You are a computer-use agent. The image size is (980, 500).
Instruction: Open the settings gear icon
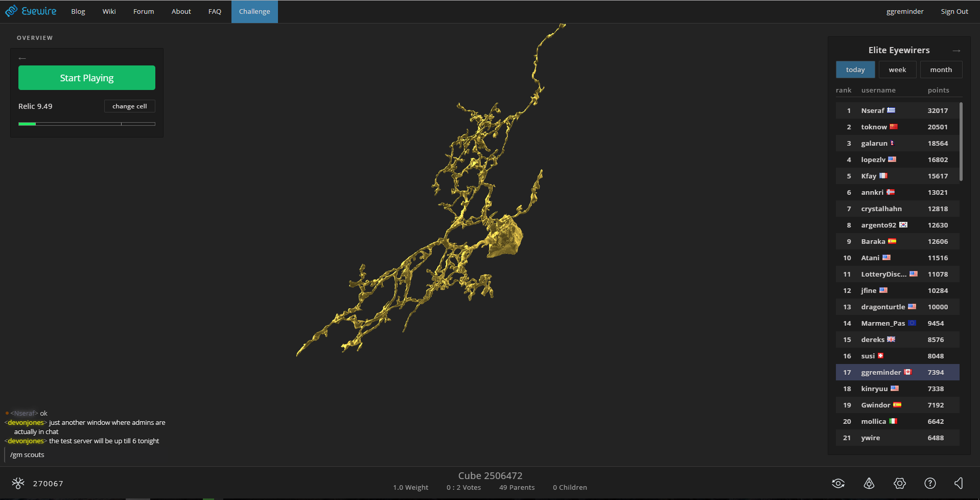(900, 483)
